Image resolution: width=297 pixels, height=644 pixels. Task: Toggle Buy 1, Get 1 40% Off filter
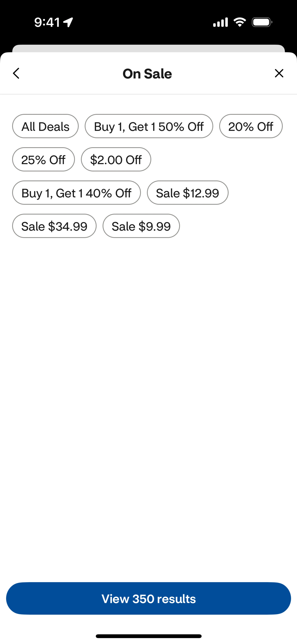[x=76, y=193]
